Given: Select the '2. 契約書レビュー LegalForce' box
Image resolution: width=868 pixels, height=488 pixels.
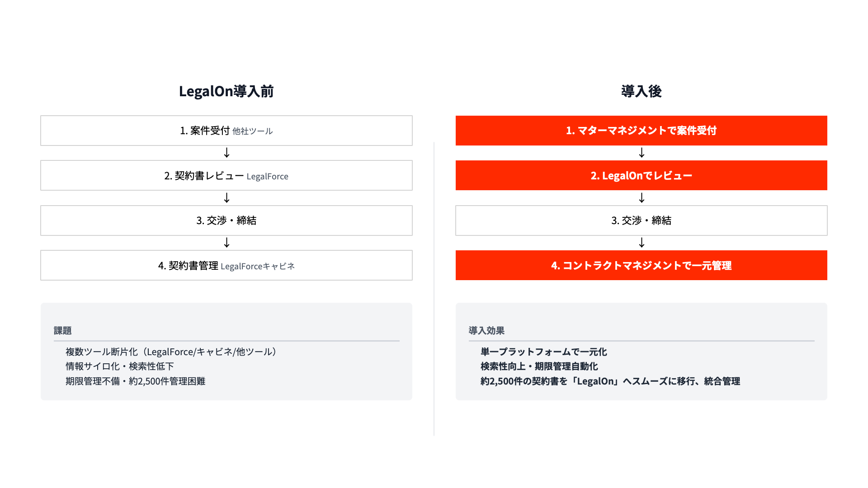Looking at the screenshot, I should pyautogui.click(x=226, y=175).
